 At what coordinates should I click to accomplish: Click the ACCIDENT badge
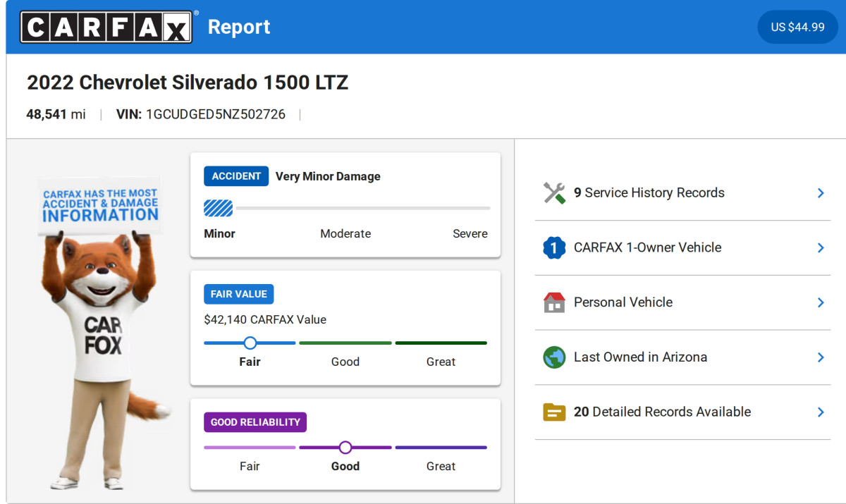click(x=236, y=176)
